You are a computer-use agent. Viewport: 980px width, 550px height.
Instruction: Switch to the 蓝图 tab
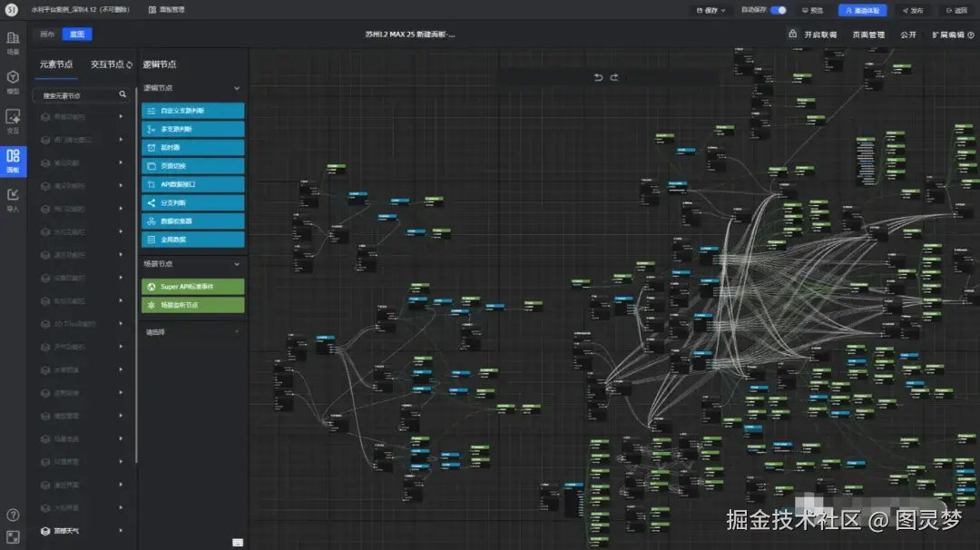77,34
